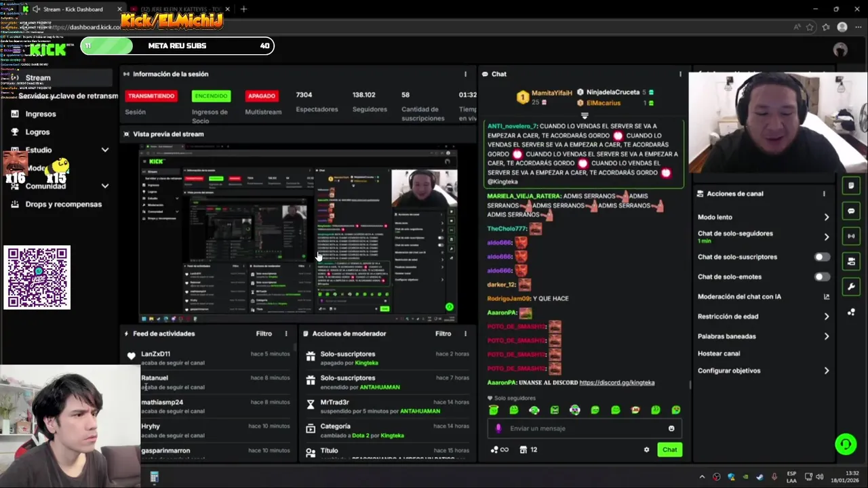Click Hostear canal option

tap(719, 353)
